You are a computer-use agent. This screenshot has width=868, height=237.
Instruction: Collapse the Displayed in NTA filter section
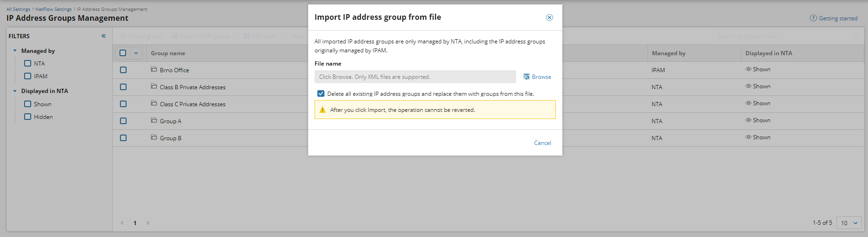[15, 91]
